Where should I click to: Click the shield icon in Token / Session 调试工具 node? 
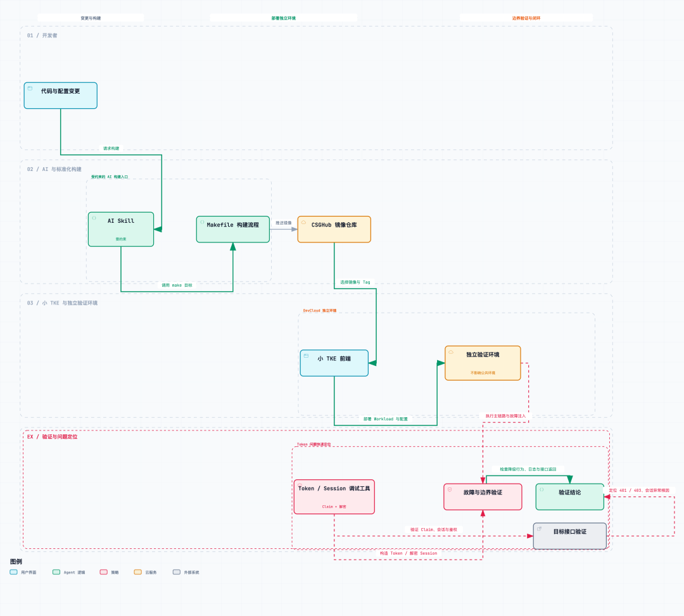pyautogui.click(x=300, y=485)
